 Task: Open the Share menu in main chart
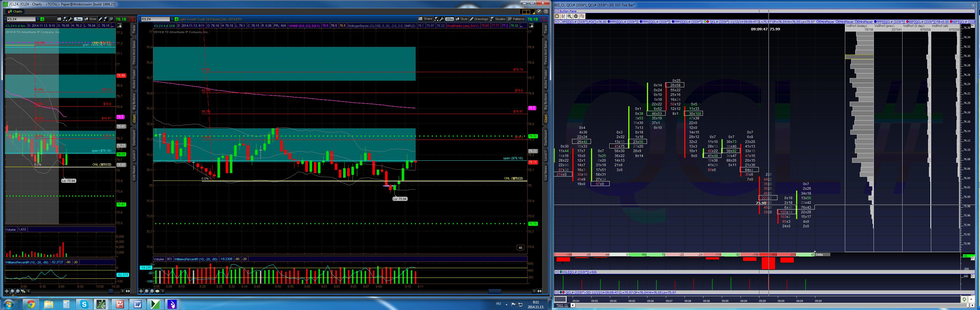point(425,19)
